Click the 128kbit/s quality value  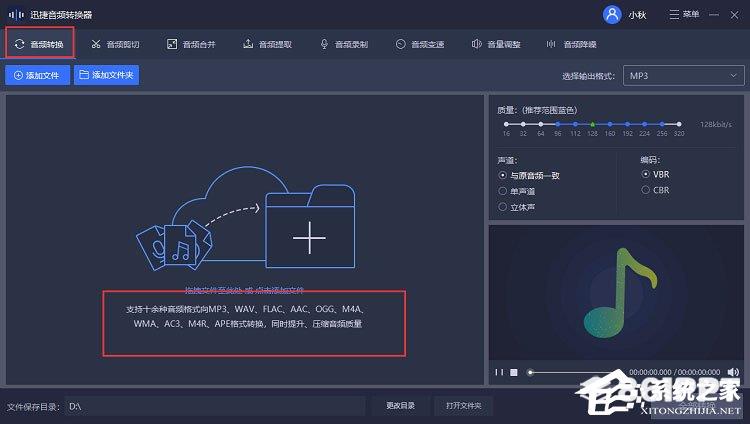point(716,124)
